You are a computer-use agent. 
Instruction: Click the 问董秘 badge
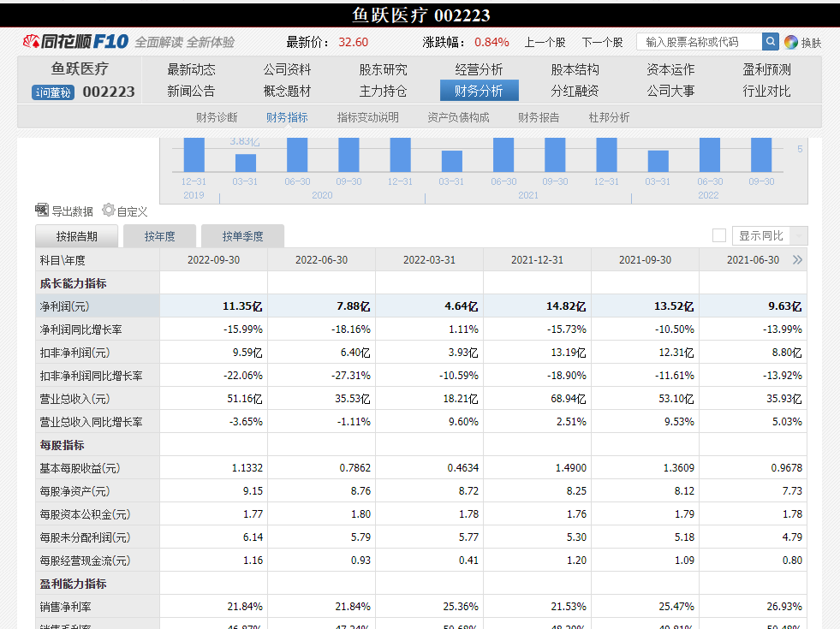pos(53,92)
